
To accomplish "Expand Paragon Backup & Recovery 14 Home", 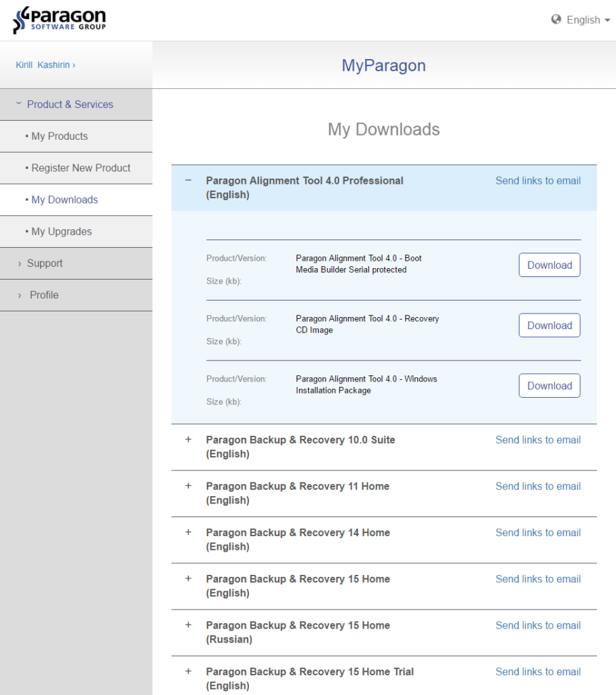I will point(188,533).
